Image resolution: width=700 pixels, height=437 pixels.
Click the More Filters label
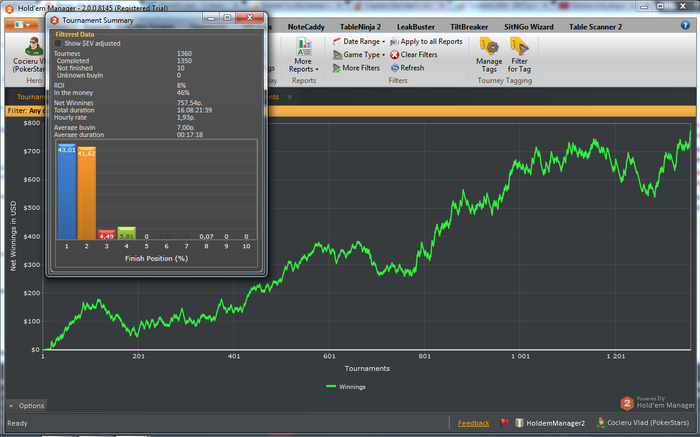tap(361, 68)
